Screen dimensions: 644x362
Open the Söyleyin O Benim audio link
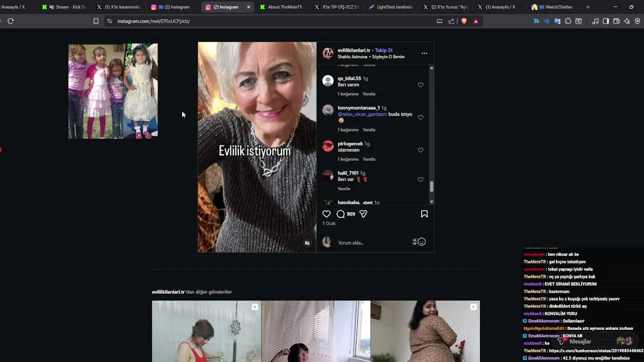pos(388,57)
